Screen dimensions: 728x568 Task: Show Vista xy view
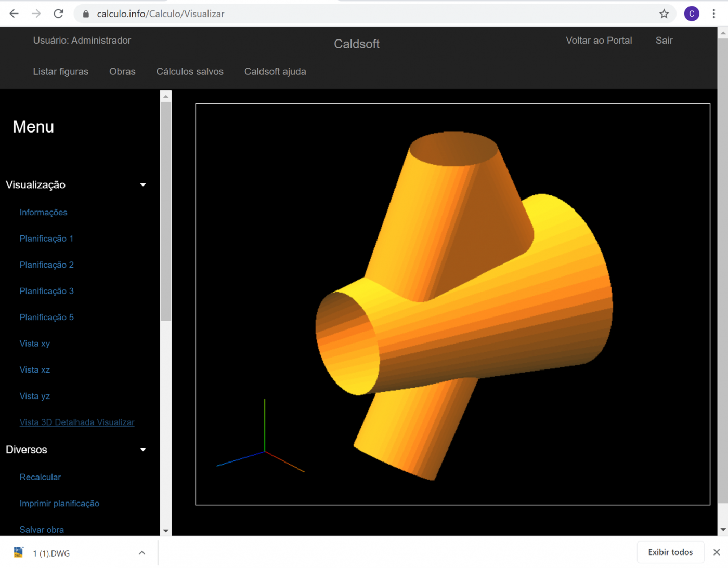[35, 344]
